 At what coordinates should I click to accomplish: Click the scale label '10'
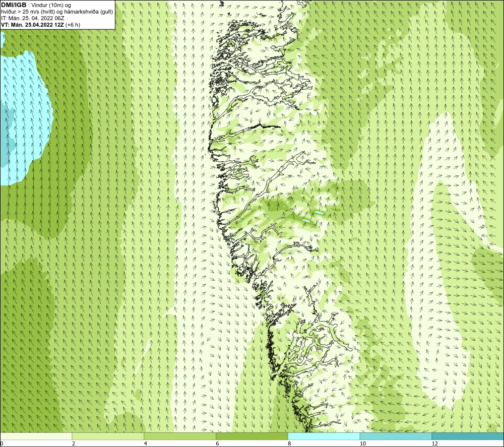[x=363, y=444]
